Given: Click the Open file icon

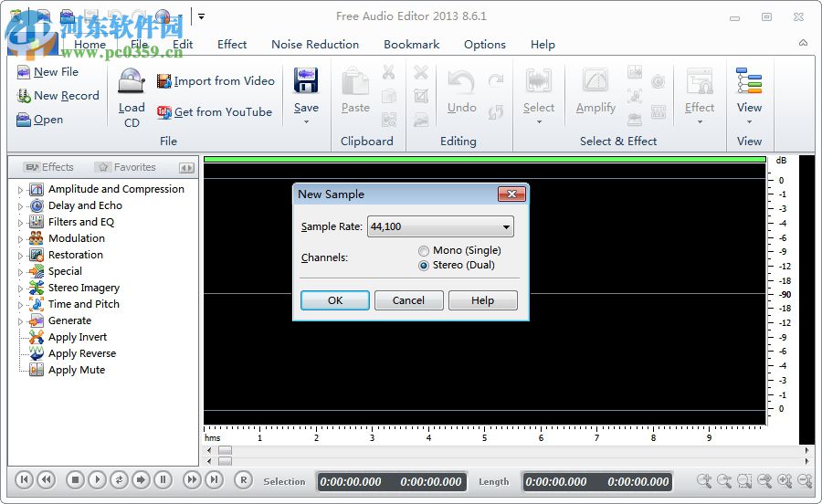Looking at the screenshot, I should [x=23, y=120].
